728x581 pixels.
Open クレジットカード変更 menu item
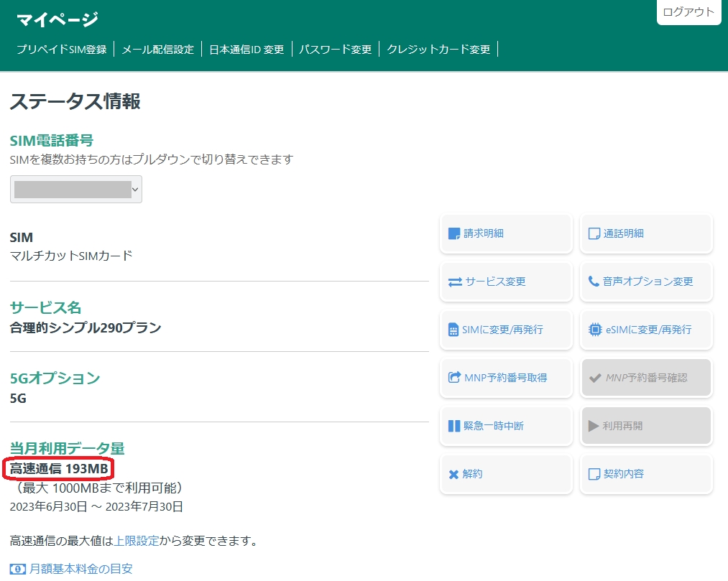[438, 49]
